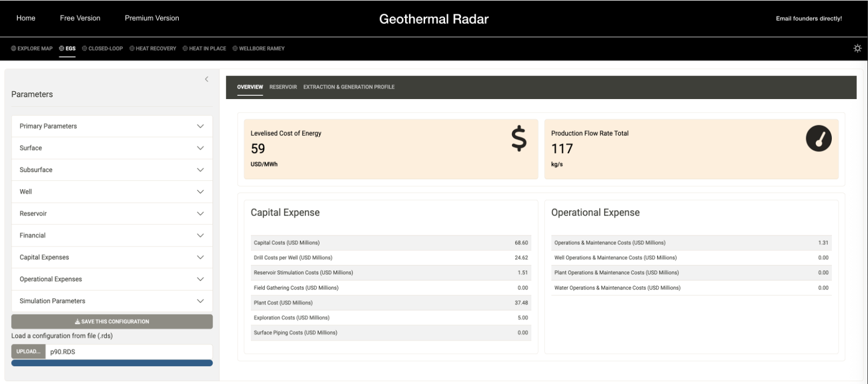Click the dollar sign cost icon
Screen dimensions: 868x384
click(519, 139)
